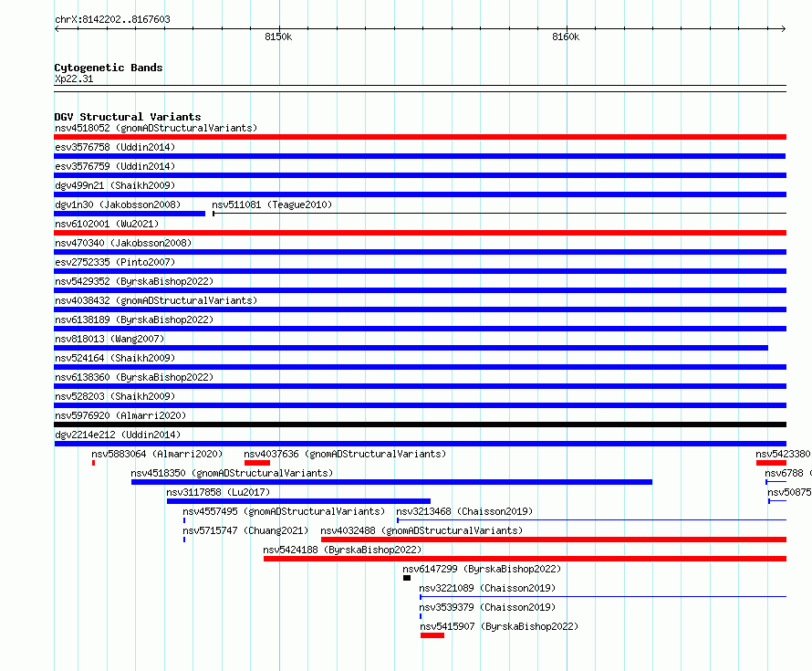Click nsv6138189 (ByrskaBishop2022) label
Viewport: 812px width, 671px height.
[134, 320]
